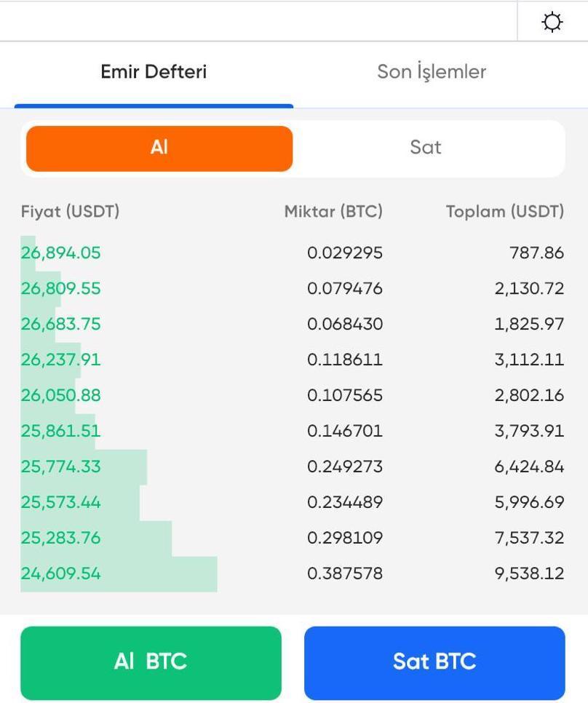The width and height of the screenshot is (588, 703).
Task: Select the 25,573.44 order row
Action: click(61, 503)
